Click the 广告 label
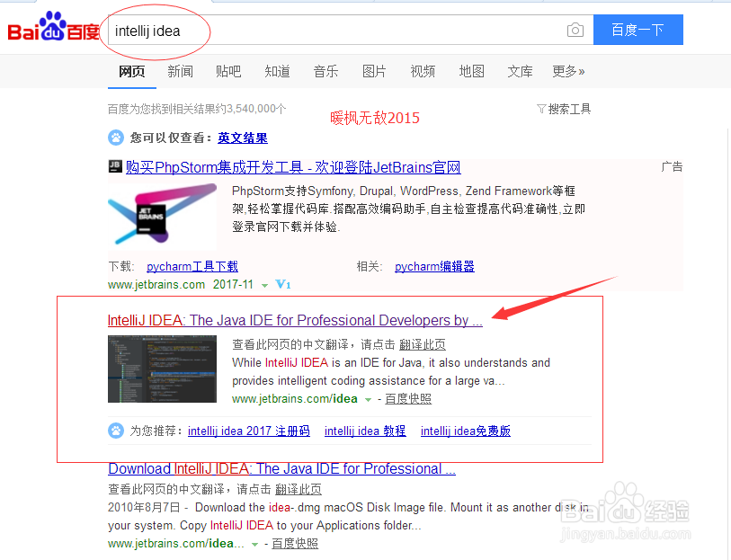The height and width of the screenshot is (560, 731). click(672, 167)
